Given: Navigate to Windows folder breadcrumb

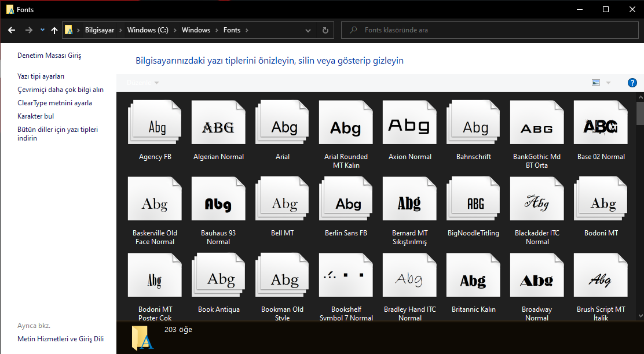Looking at the screenshot, I should point(196,30).
